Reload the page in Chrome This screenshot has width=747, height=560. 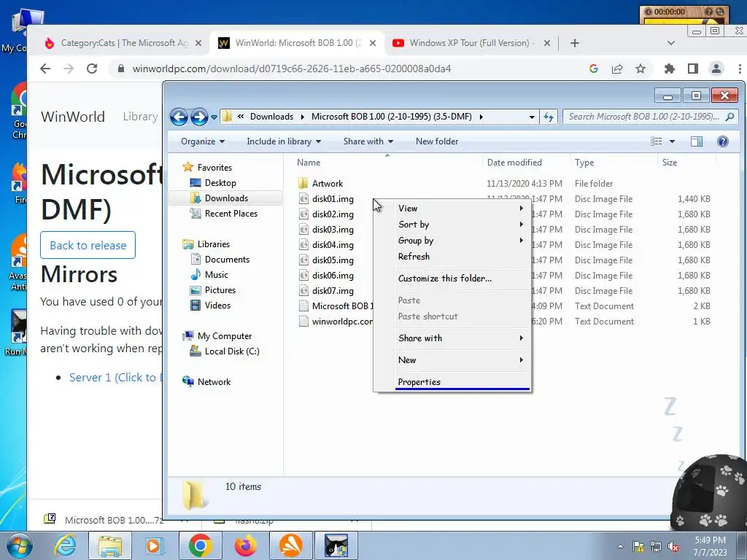tap(92, 69)
